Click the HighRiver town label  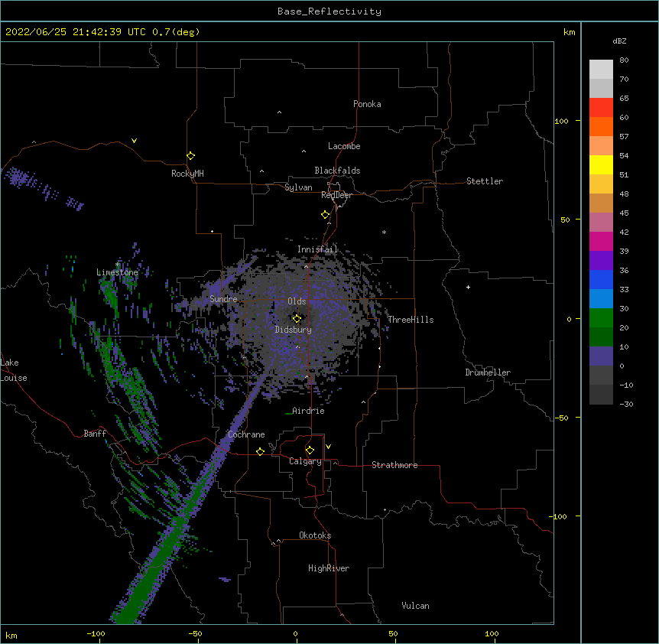pos(329,568)
